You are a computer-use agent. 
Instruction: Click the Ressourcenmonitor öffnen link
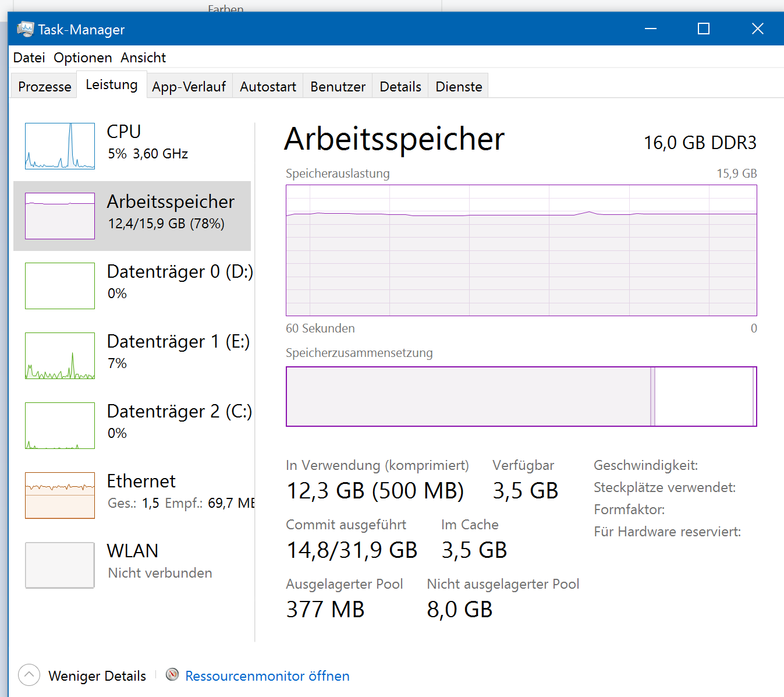click(267, 676)
